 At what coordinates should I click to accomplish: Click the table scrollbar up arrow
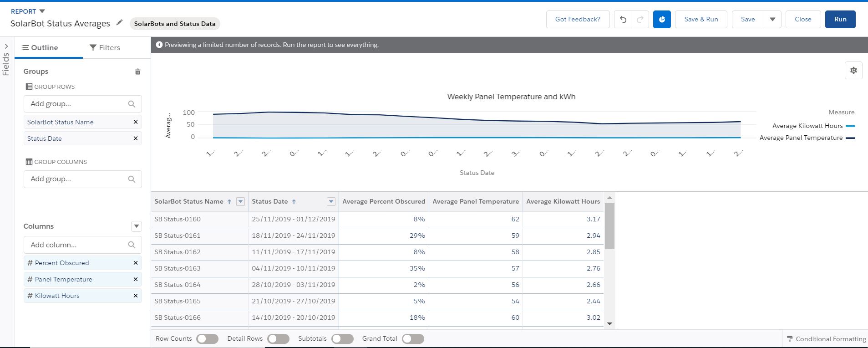point(610,198)
